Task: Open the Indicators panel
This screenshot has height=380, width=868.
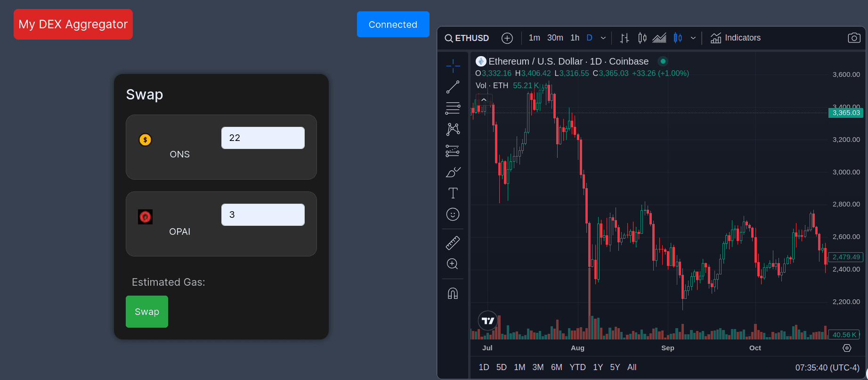Action: [x=736, y=38]
